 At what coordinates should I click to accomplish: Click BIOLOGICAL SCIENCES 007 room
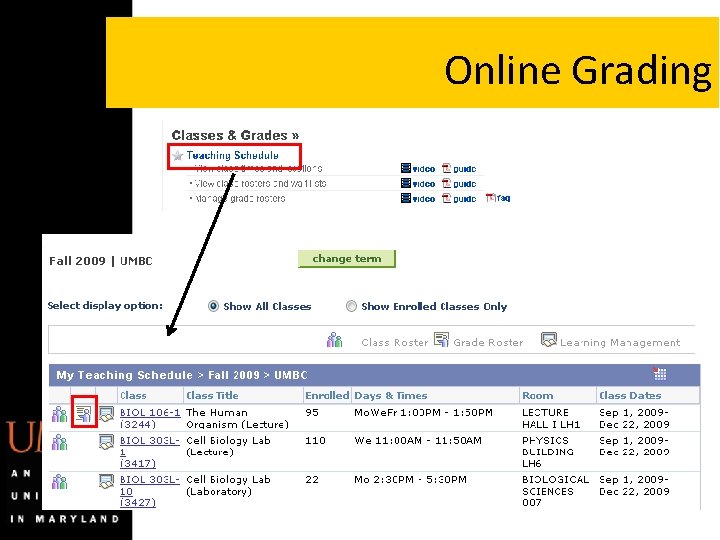coord(556,491)
